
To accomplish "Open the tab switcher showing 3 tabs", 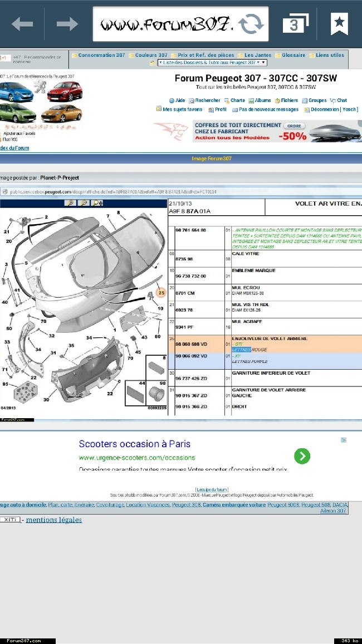I will coord(296,24).
